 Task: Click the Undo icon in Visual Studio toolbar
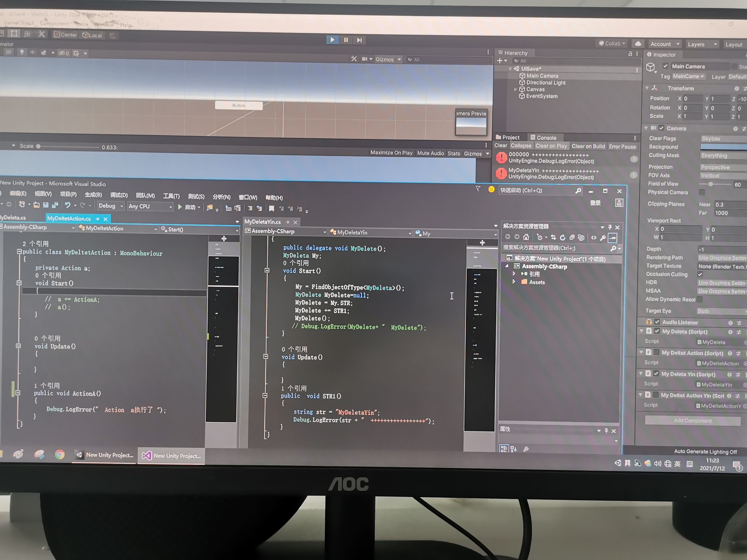tap(68, 205)
